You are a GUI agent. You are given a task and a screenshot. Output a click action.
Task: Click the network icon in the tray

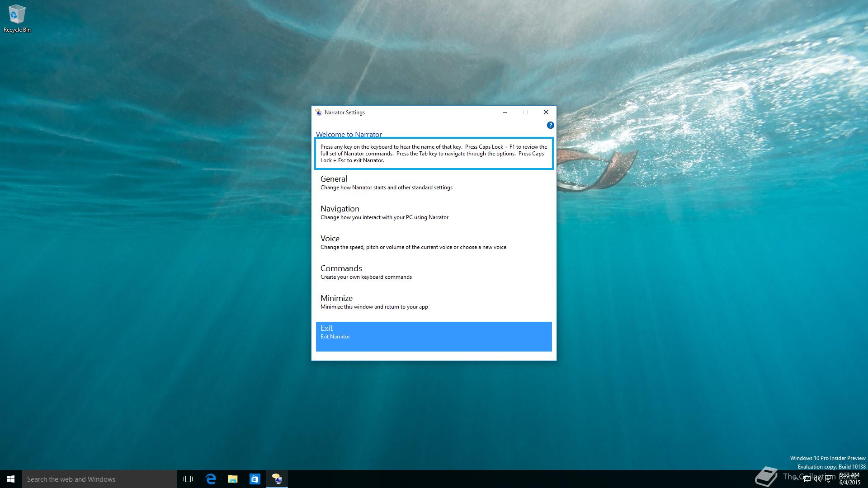coord(807,479)
